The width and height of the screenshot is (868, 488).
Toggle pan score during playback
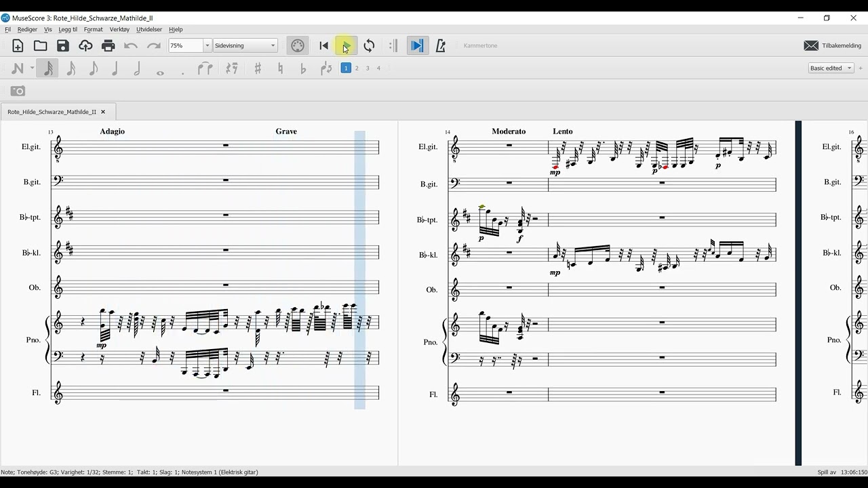(x=417, y=46)
